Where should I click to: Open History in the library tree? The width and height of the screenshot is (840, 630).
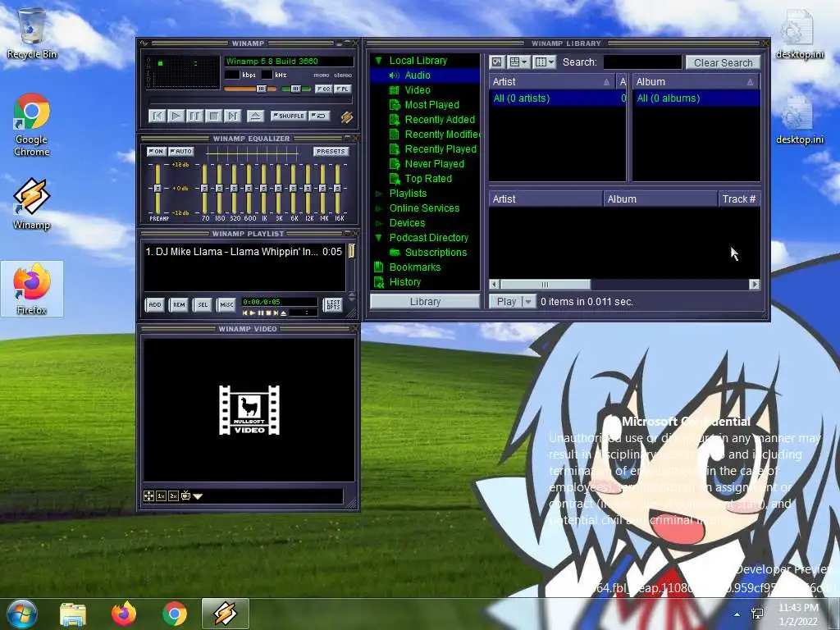tap(404, 282)
